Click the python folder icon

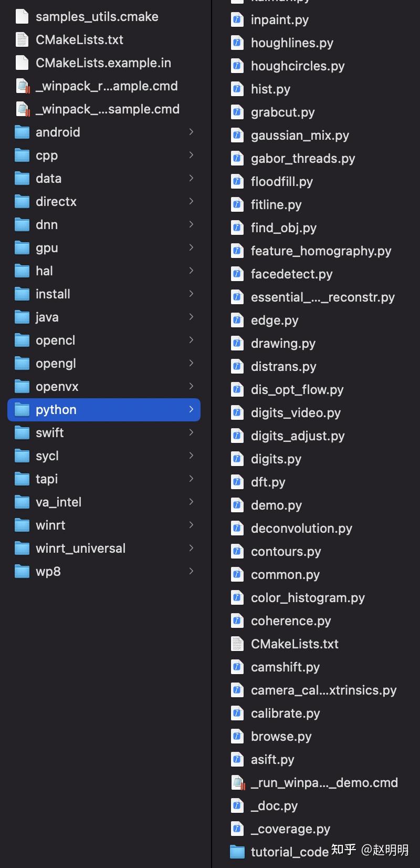22,410
